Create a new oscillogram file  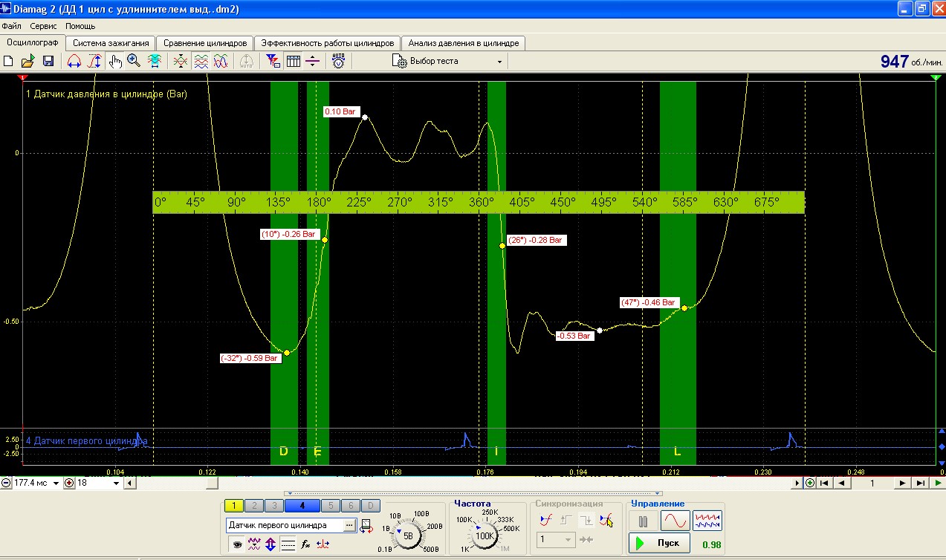coord(9,62)
